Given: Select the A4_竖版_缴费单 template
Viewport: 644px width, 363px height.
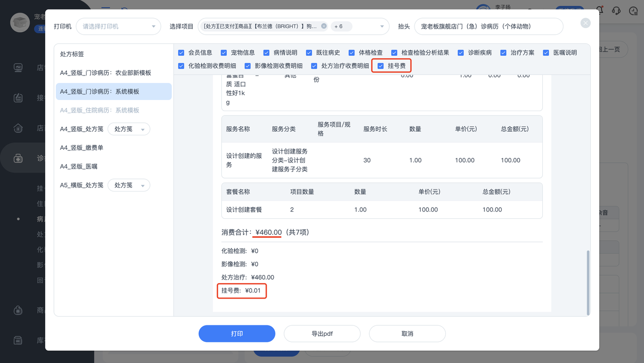Looking at the screenshot, I should (x=82, y=148).
